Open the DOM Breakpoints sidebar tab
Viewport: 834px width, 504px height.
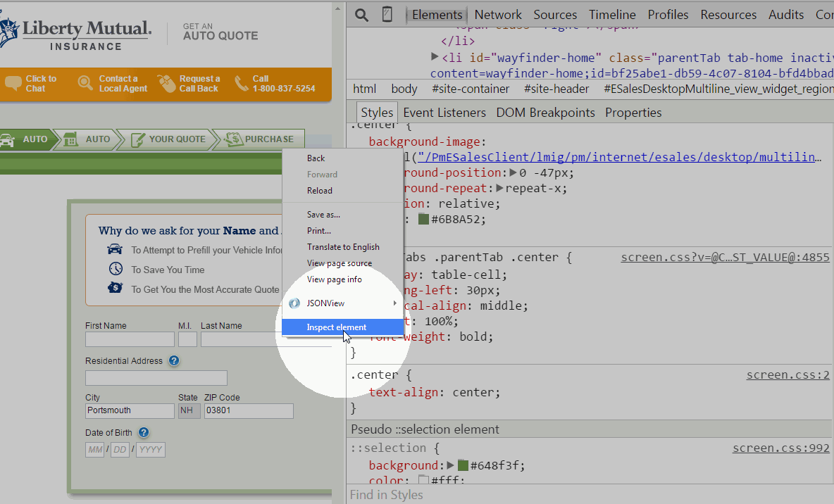(x=545, y=113)
